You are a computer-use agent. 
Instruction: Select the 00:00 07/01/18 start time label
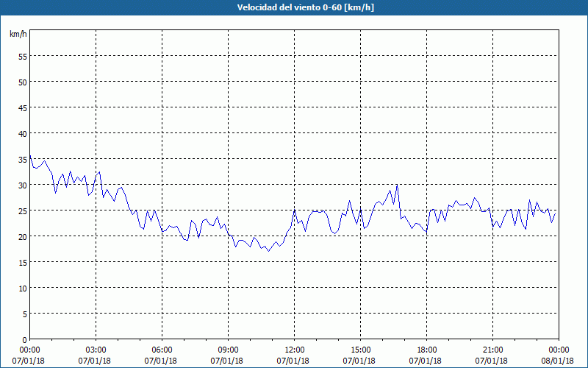[x=29, y=355]
